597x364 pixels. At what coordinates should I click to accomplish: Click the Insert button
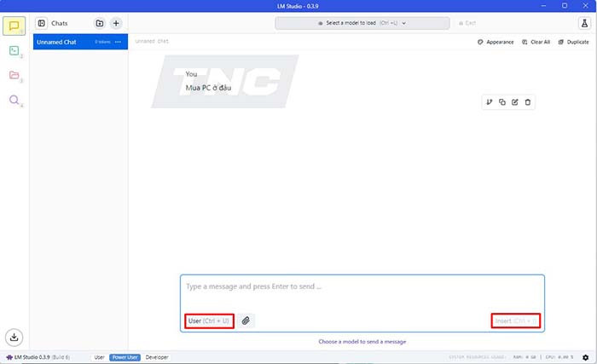click(515, 321)
